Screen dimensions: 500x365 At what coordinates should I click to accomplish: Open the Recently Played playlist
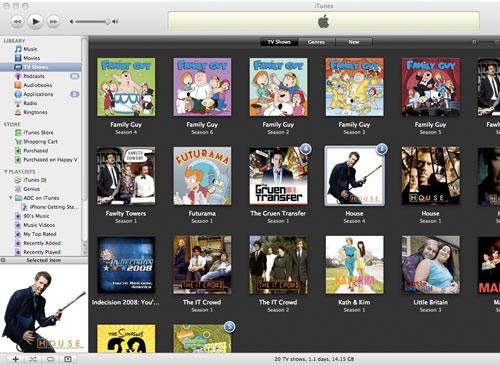click(x=42, y=252)
